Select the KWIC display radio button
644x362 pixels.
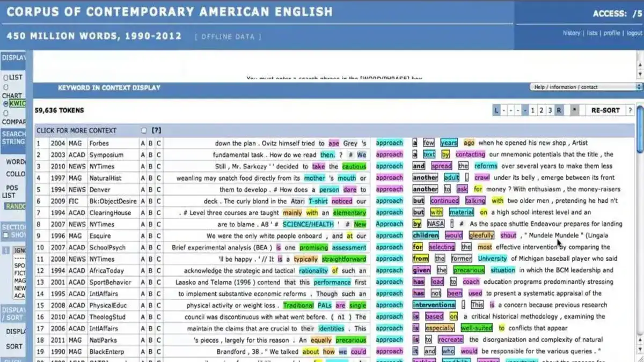point(5,104)
